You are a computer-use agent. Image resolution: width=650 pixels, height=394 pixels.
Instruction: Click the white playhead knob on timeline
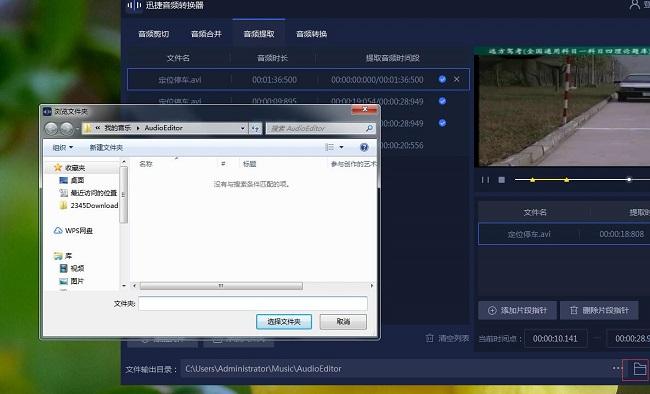(629, 180)
